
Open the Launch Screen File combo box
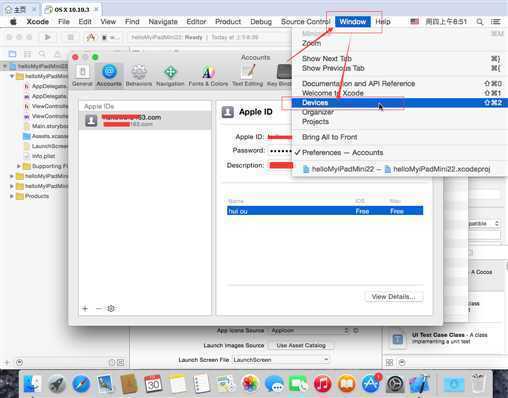point(281,360)
